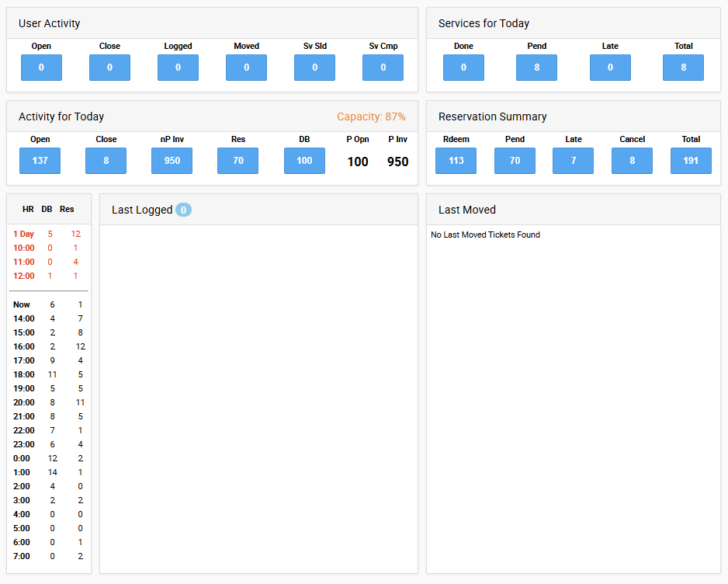Open the 137 Open tickets in Activity for Today
Image resolution: width=728 pixels, height=584 pixels.
tap(40, 161)
